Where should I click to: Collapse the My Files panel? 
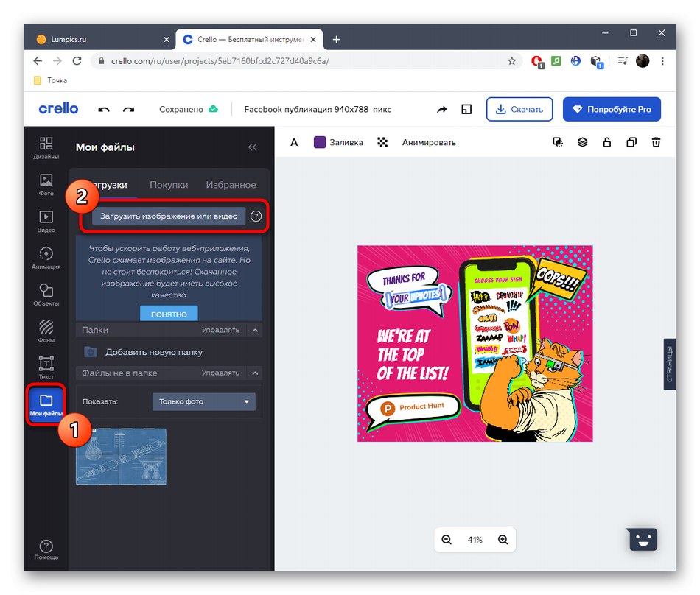[252, 147]
